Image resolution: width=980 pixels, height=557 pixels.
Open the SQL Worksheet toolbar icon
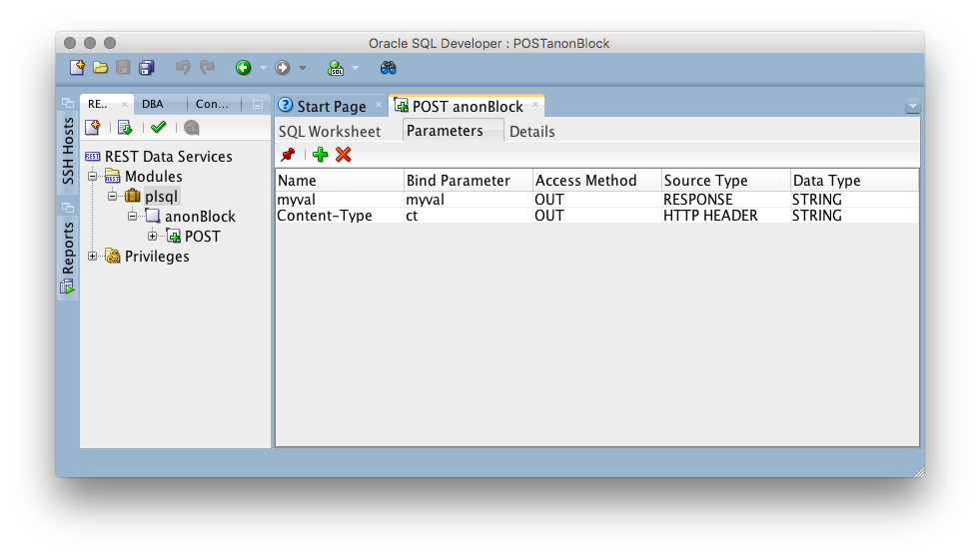click(336, 68)
